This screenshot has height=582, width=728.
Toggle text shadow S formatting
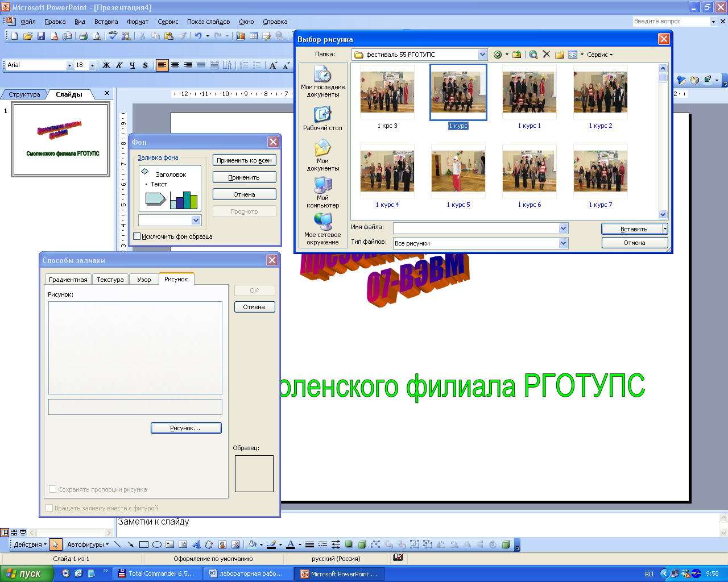(x=145, y=65)
